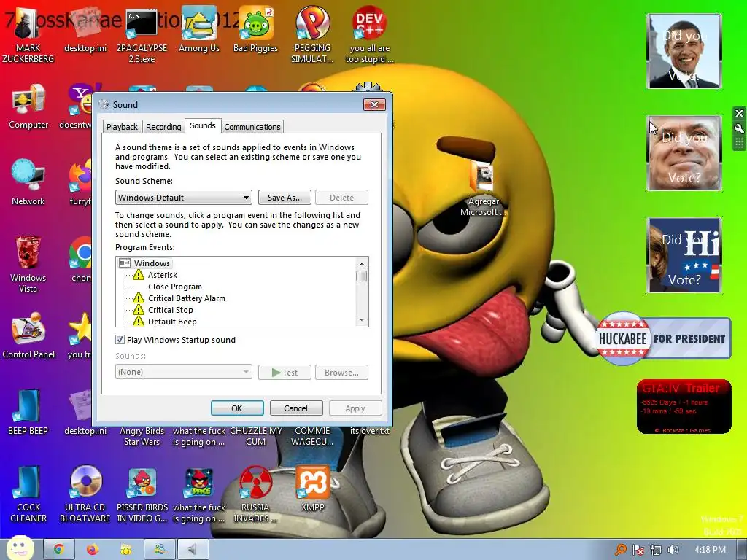Viewport: 747px width, 560px height.
Task: Click the gadget wrench options icon
Action: [x=739, y=128]
